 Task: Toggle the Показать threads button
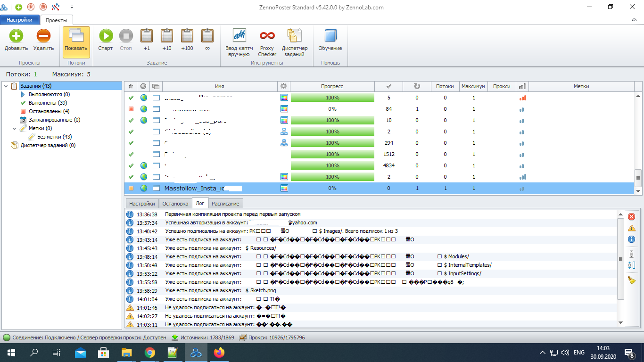pos(76,42)
